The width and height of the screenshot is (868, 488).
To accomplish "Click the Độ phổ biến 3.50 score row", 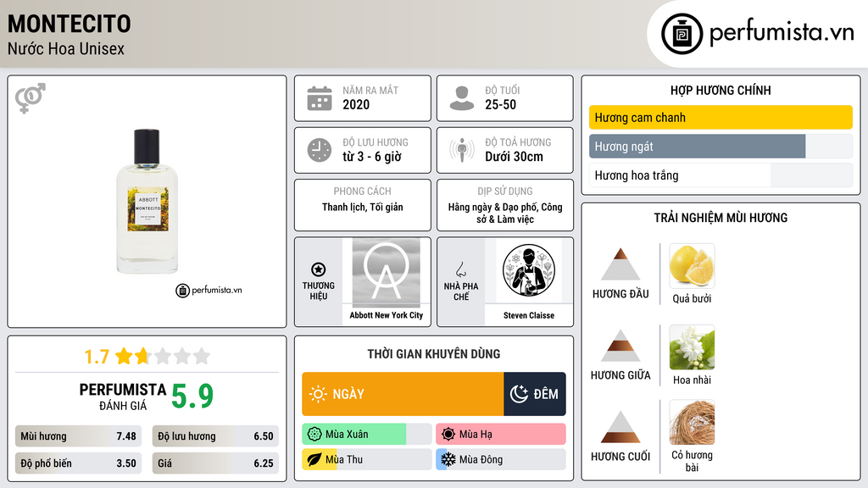I will click(78, 463).
